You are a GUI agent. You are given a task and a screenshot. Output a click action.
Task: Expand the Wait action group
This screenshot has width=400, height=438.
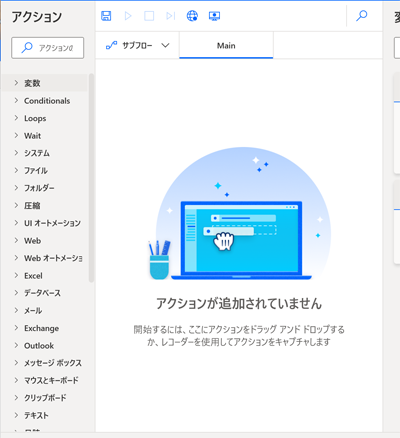click(x=45, y=136)
